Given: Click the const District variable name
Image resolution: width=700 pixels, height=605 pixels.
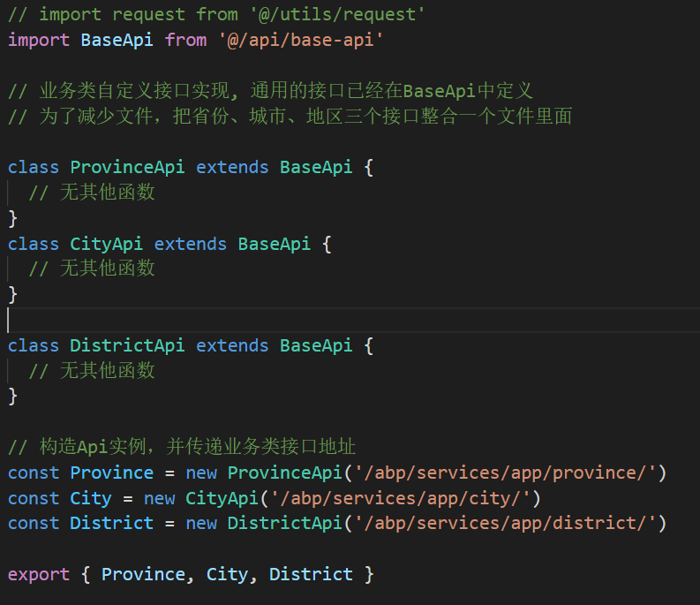Looking at the screenshot, I should 111,523.
